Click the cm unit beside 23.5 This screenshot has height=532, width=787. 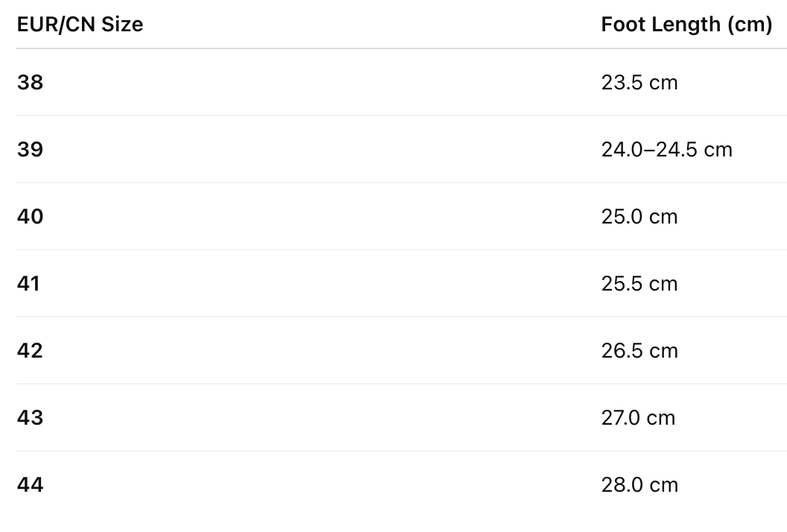663,82
